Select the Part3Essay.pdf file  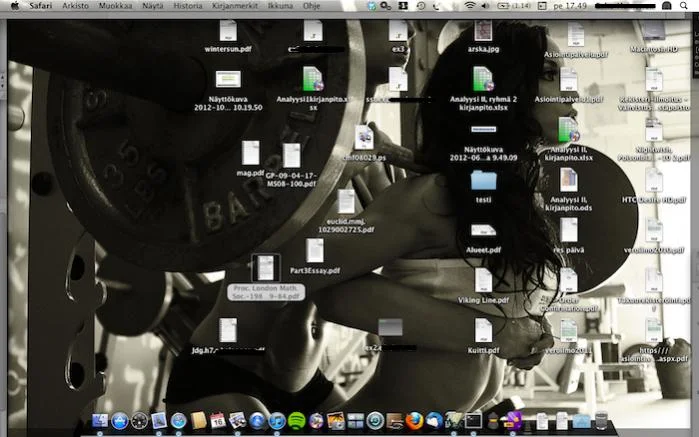point(315,251)
